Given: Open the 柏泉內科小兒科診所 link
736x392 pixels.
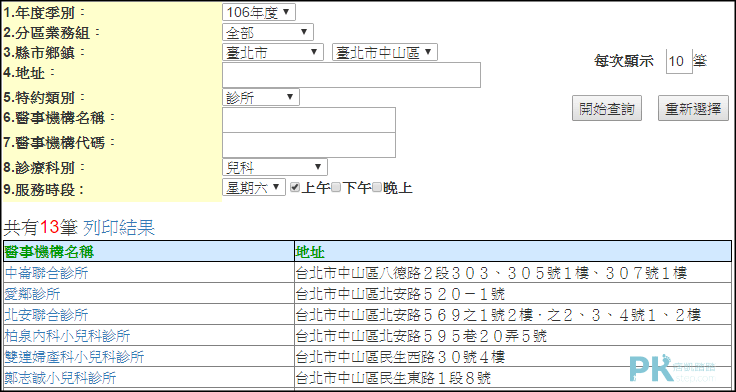Looking at the screenshot, I should [67, 336].
